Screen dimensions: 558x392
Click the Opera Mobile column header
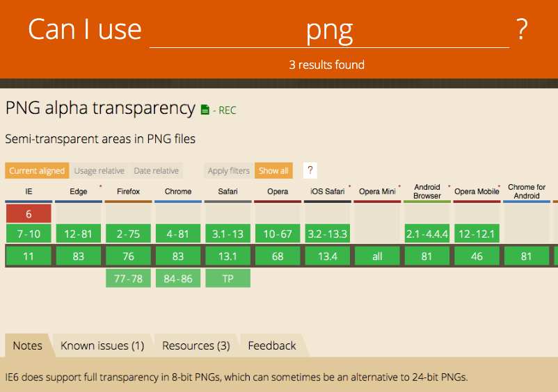[x=477, y=192]
